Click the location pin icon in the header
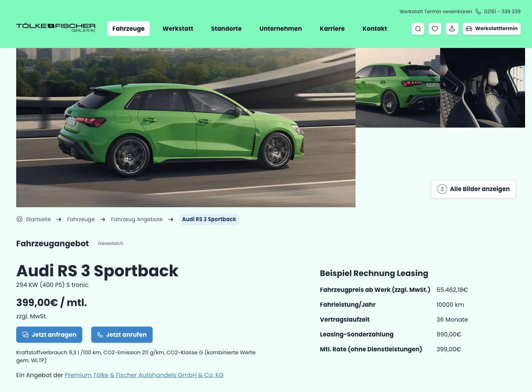 tap(452, 29)
